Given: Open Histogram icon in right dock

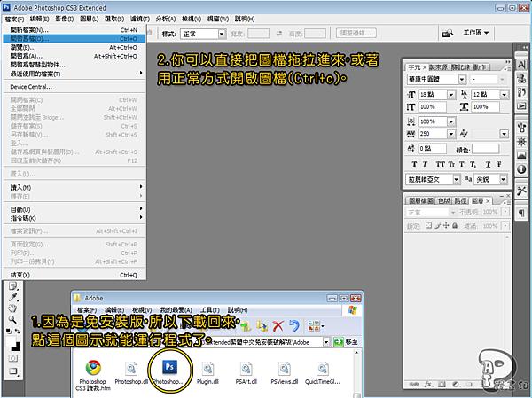Looking at the screenshot, I should (521, 155).
